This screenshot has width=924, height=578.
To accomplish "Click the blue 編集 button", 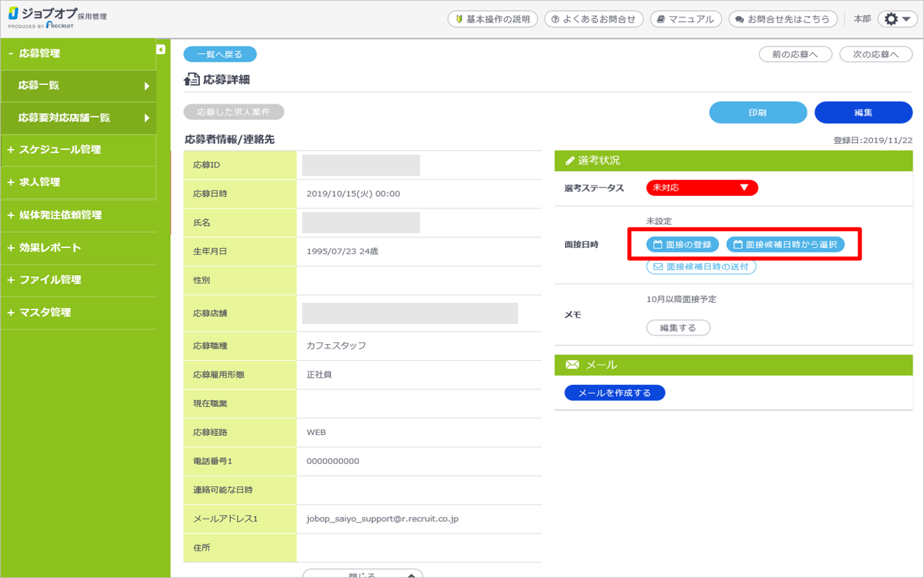I will click(863, 113).
